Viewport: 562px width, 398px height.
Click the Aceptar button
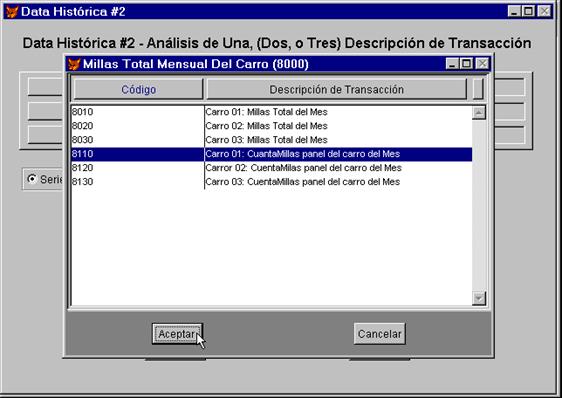click(177, 334)
